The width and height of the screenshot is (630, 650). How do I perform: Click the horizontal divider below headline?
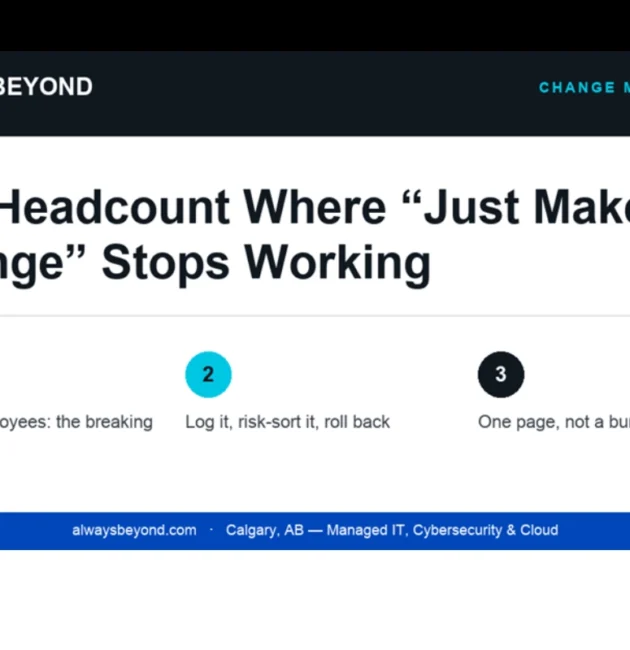coord(315,316)
